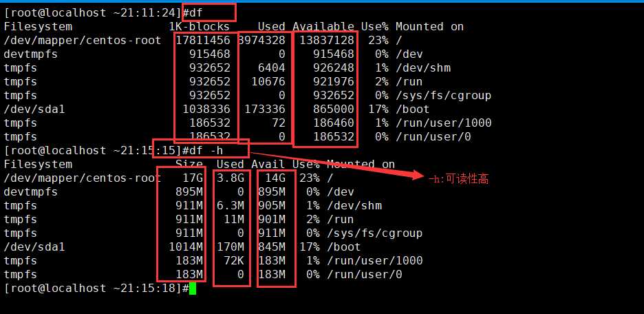Click the avail value 14G
This screenshot has width=644, height=314.
275,178
